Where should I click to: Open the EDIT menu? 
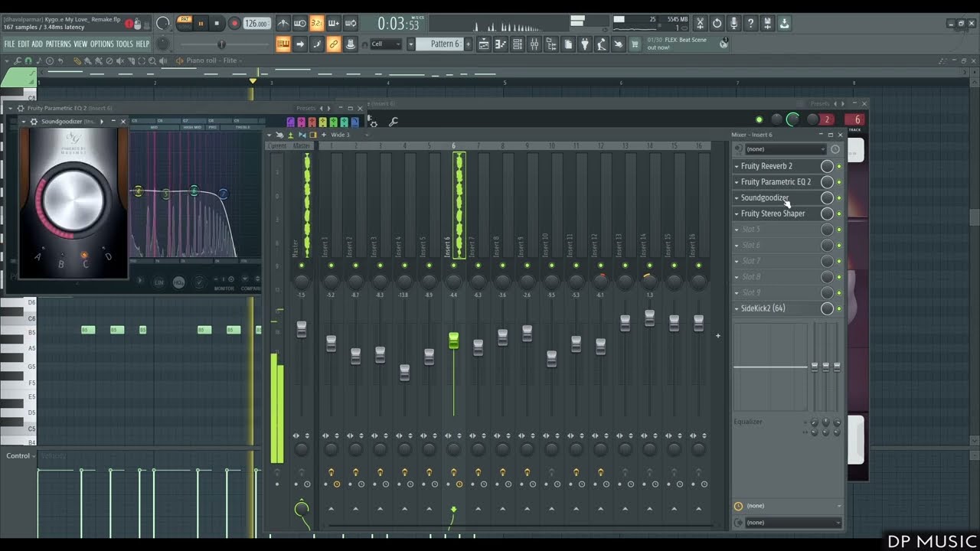23,44
